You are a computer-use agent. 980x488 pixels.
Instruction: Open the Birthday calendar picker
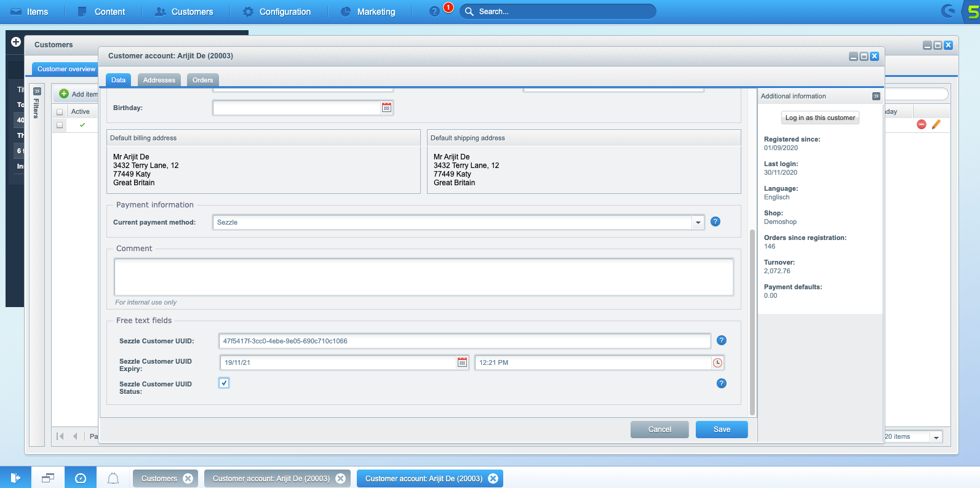386,108
